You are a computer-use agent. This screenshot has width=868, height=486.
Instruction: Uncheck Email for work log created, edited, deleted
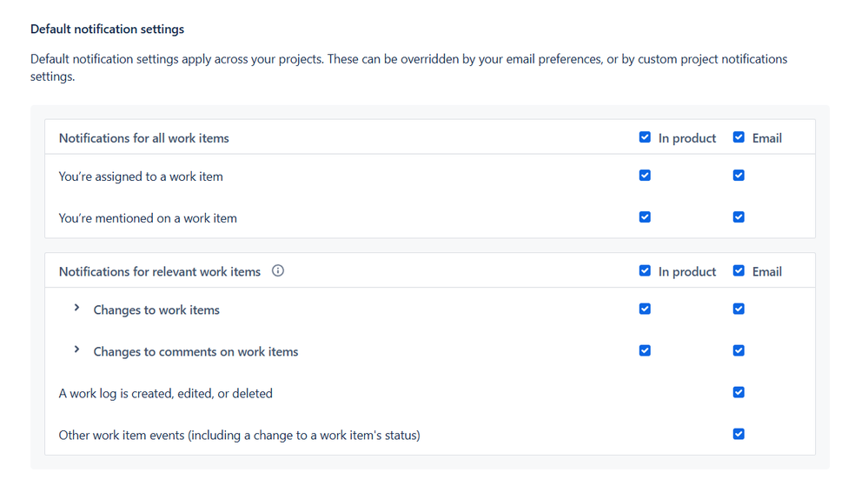coord(739,392)
